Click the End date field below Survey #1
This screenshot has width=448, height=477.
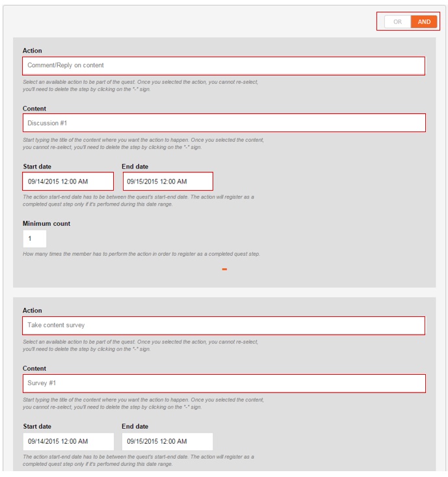point(168,441)
